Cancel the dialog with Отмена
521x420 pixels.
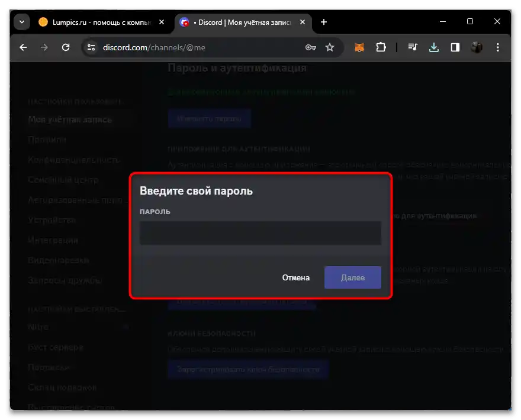(x=295, y=277)
